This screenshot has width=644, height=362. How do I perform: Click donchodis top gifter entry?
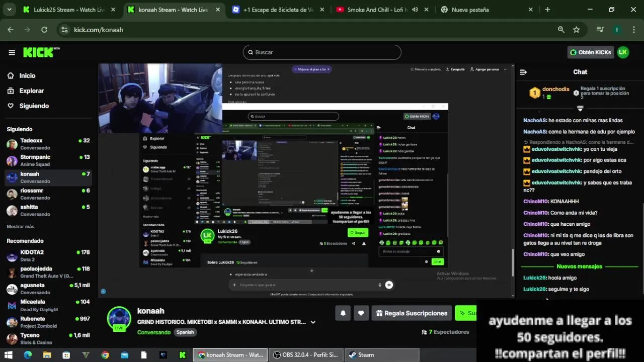pyautogui.click(x=549, y=93)
